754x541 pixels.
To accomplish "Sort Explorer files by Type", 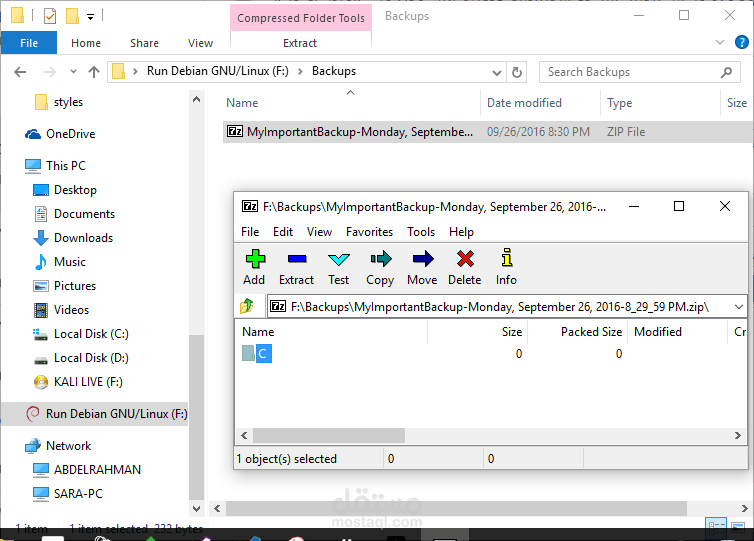I will coord(619,103).
